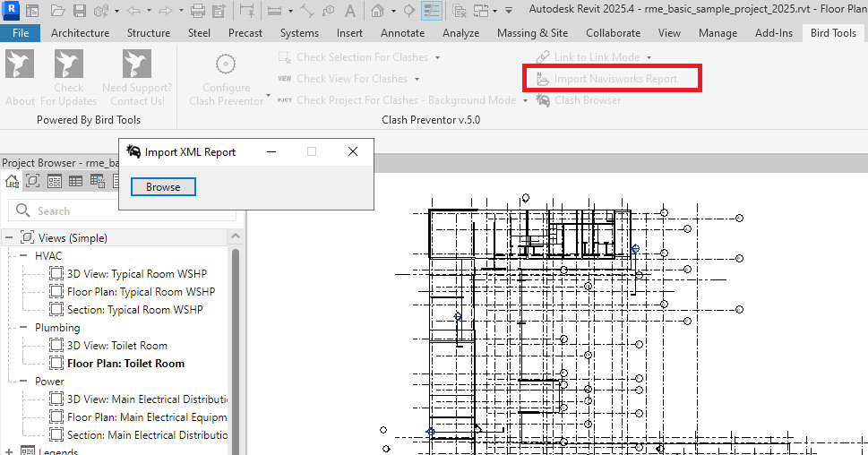Open the Customize Quick Access Toolbar dropdown
Screen dimensions: 868x455
point(509,11)
